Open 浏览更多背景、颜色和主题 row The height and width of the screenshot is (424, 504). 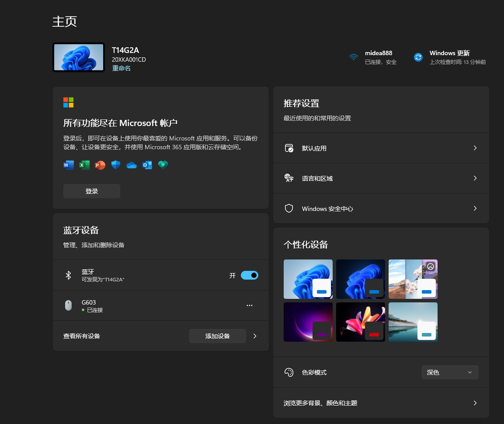tap(381, 403)
